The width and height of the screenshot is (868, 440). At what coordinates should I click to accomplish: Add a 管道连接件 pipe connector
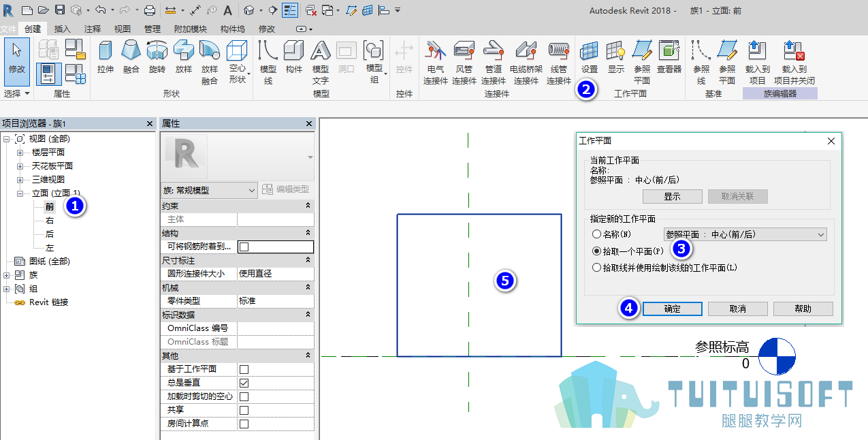click(494, 62)
